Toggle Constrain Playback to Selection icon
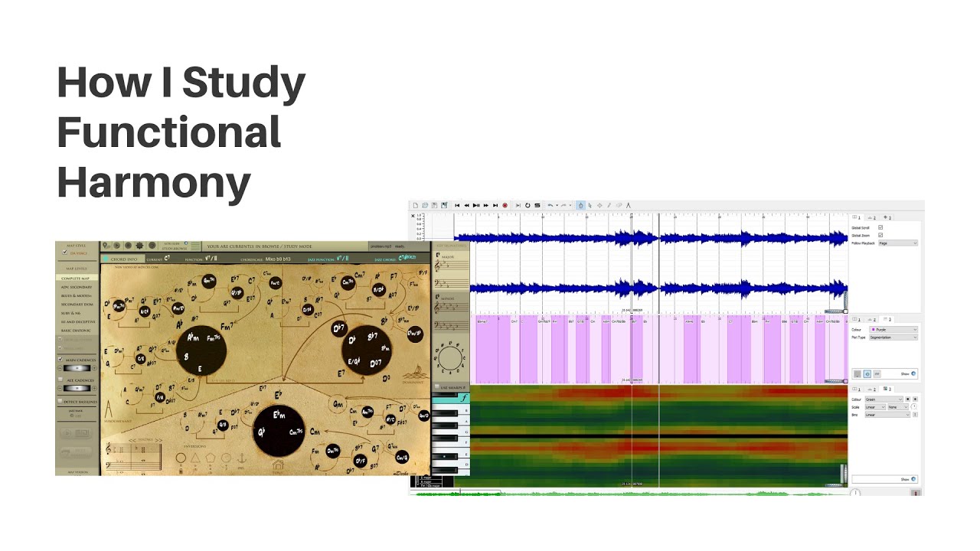 (x=518, y=205)
